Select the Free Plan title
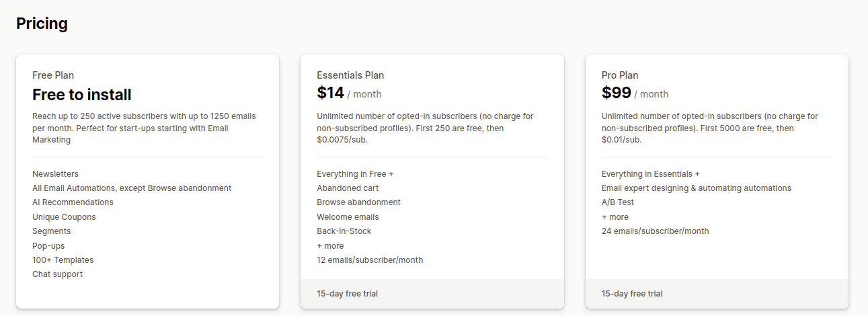The height and width of the screenshot is (316, 868). point(53,75)
